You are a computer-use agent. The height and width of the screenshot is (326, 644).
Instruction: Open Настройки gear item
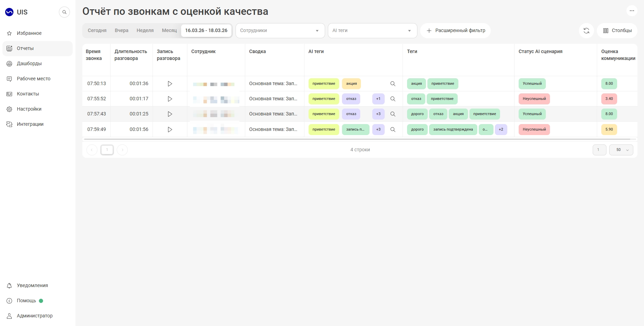[38, 109]
